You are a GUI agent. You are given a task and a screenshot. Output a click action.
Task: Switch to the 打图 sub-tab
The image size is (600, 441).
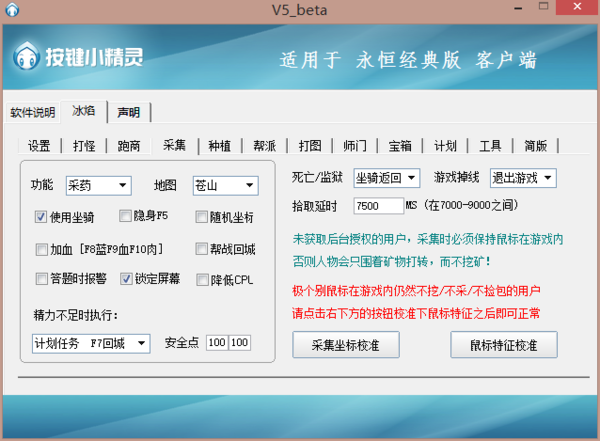pos(310,146)
